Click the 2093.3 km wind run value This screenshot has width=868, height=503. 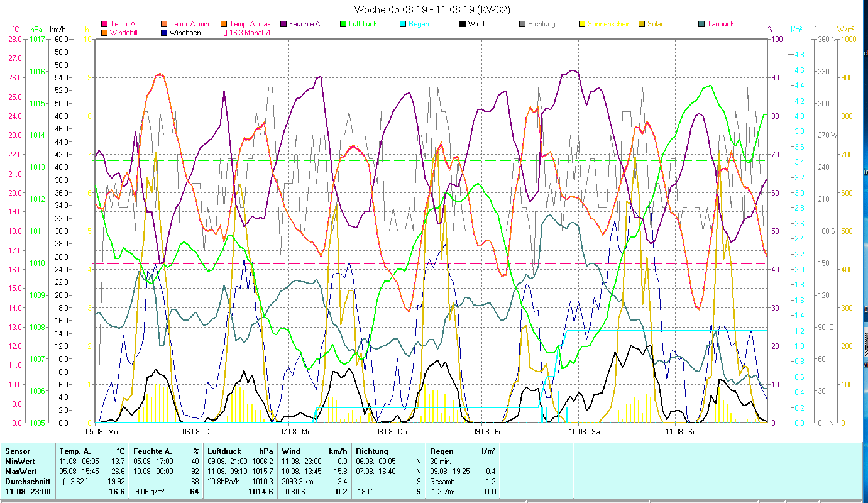299,481
